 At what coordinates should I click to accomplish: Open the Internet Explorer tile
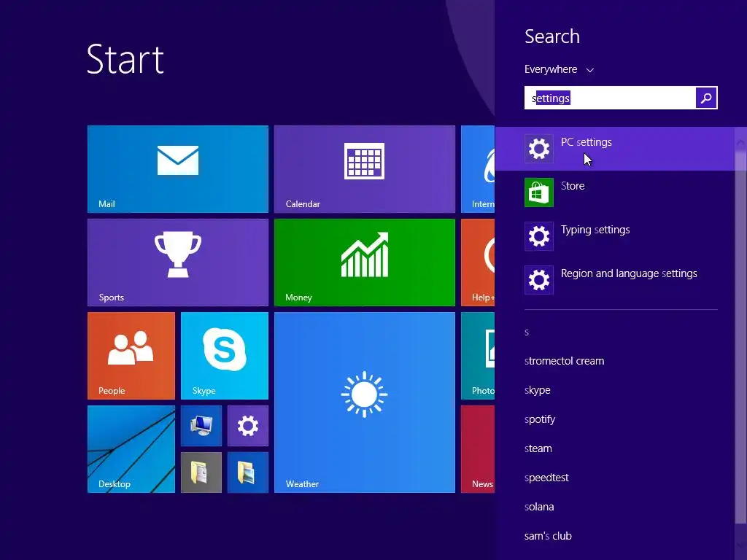click(478, 169)
